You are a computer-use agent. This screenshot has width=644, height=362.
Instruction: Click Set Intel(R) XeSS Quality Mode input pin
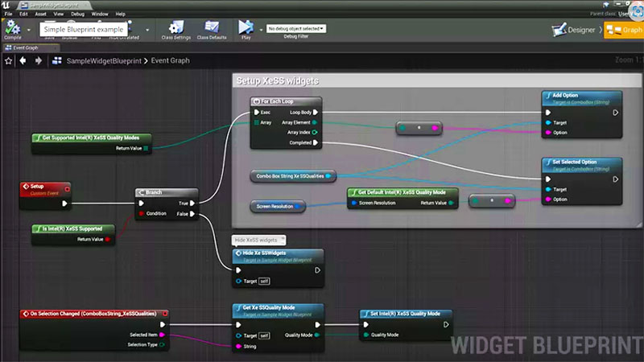click(x=365, y=335)
